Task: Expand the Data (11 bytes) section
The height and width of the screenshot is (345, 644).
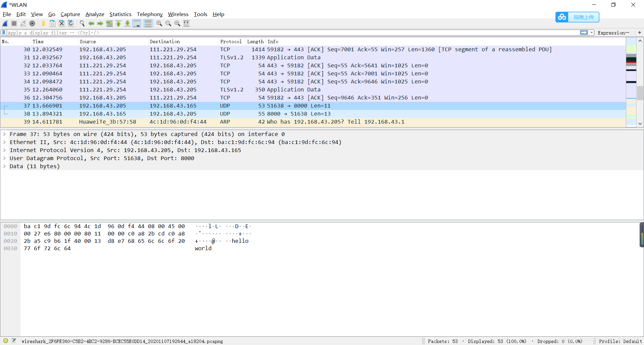Action: (4, 166)
